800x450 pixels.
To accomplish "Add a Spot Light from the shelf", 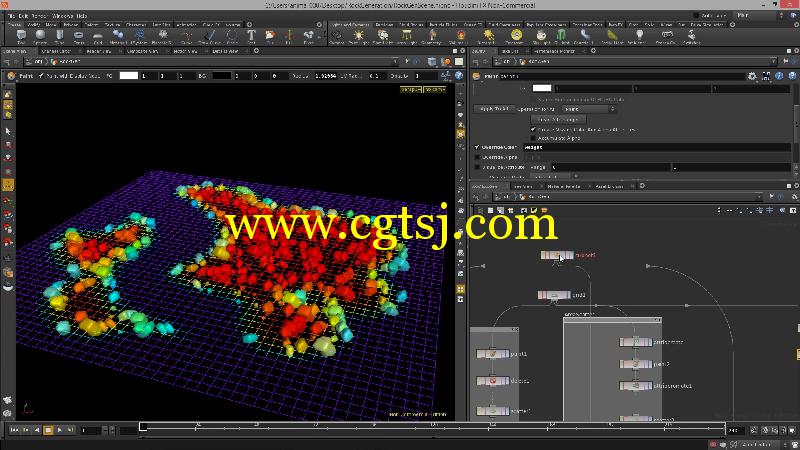I will pos(383,36).
